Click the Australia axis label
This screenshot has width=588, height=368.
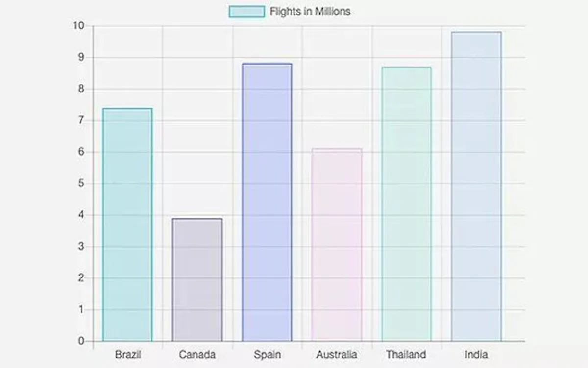[337, 354]
